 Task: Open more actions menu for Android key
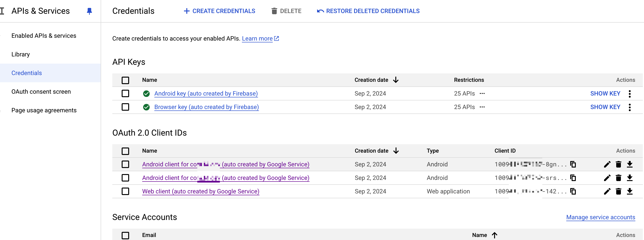click(x=630, y=94)
